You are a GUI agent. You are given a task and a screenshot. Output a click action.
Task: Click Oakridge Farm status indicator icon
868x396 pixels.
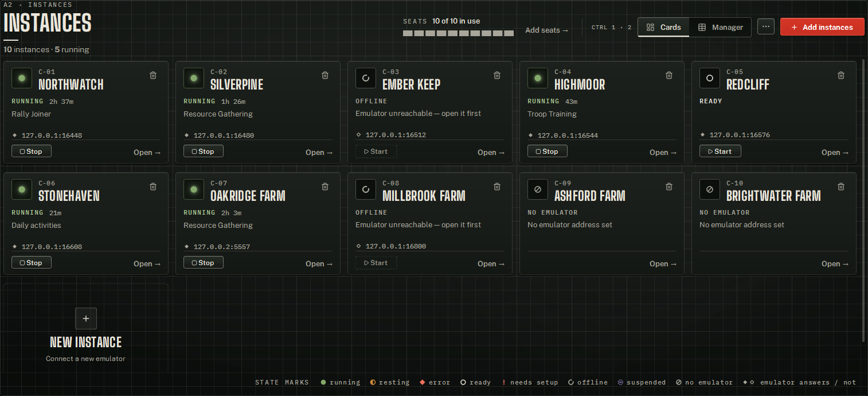tap(194, 189)
